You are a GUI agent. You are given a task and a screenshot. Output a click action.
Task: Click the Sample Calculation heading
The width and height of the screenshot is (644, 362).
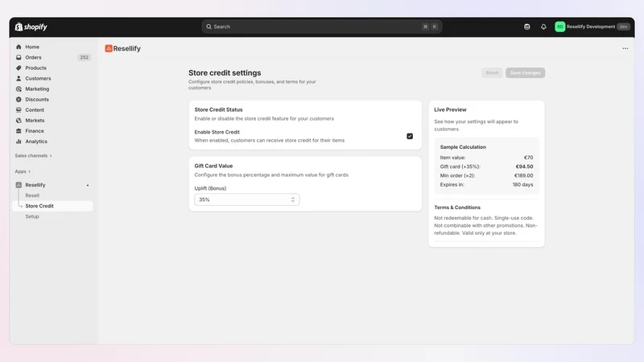coord(463,147)
